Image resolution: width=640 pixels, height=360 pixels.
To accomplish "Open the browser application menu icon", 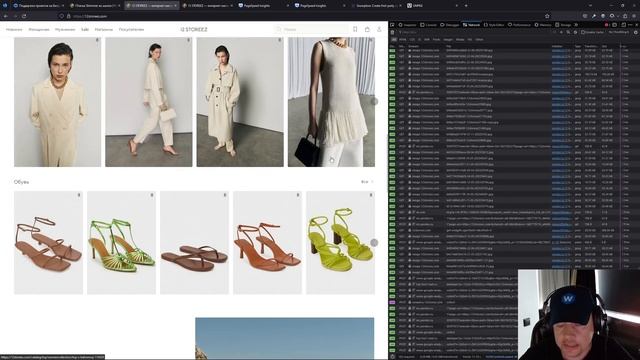I will [634, 16].
